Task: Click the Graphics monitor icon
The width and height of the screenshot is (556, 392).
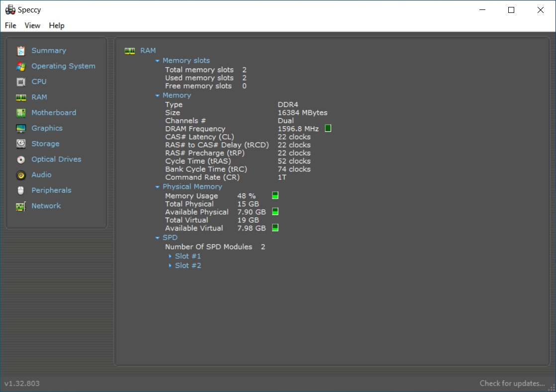Action: [x=21, y=129]
